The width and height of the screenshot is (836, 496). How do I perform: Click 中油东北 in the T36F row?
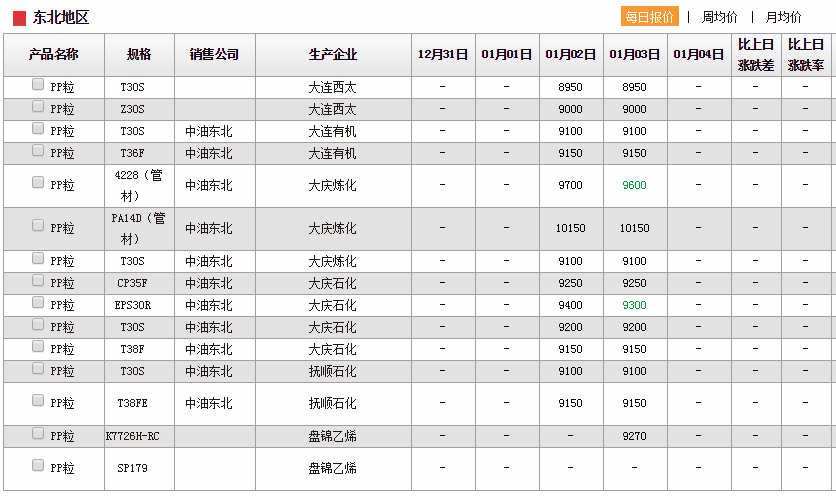pyautogui.click(x=209, y=154)
